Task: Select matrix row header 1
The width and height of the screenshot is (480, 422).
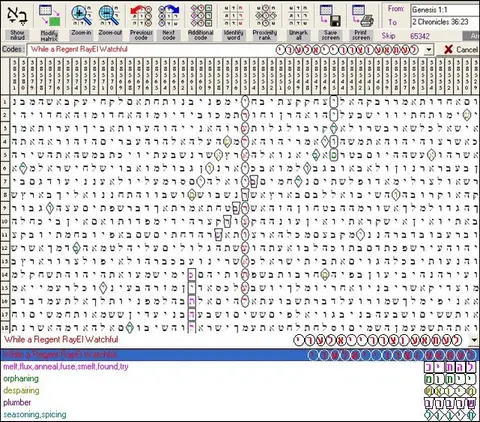Action: (5, 102)
